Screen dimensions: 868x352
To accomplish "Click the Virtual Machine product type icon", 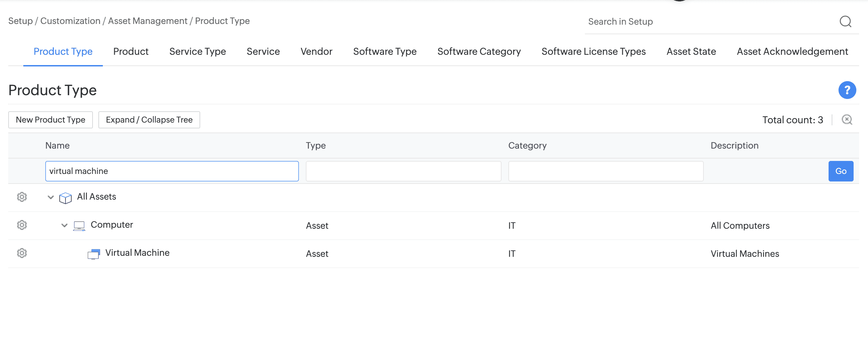I will pos(94,254).
